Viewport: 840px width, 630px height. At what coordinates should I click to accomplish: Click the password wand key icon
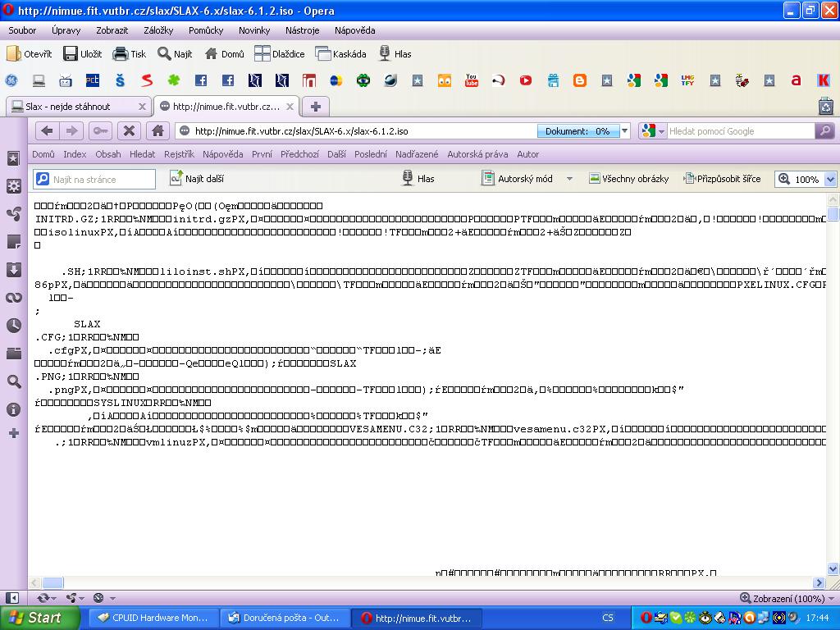tap(100, 131)
